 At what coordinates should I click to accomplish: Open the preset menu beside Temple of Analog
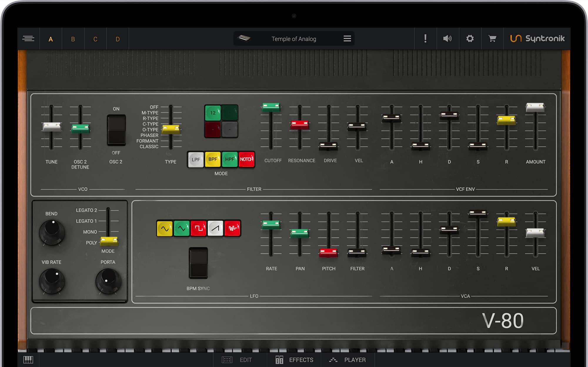tap(347, 38)
